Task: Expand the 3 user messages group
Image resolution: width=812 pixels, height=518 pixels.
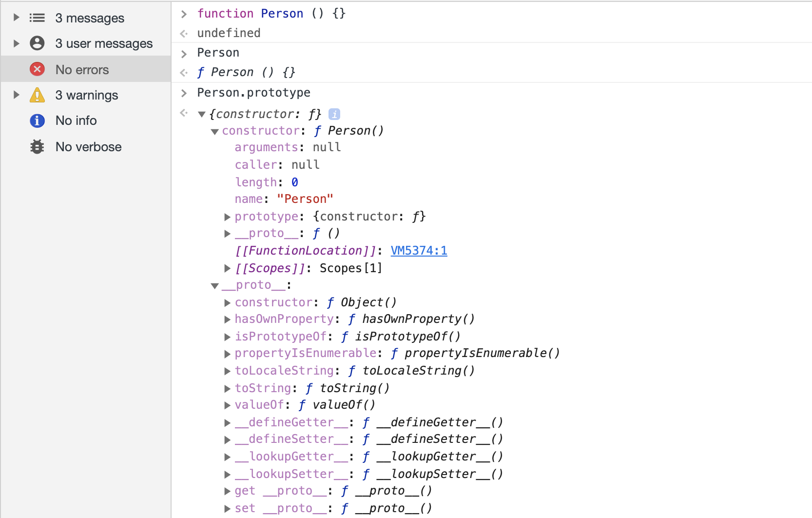Action: pos(16,43)
